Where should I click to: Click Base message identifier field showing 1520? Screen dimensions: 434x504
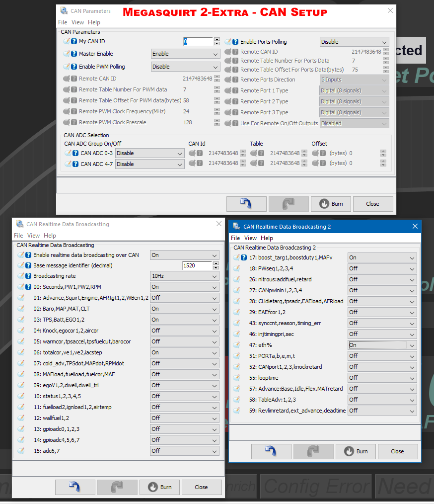coord(197,265)
